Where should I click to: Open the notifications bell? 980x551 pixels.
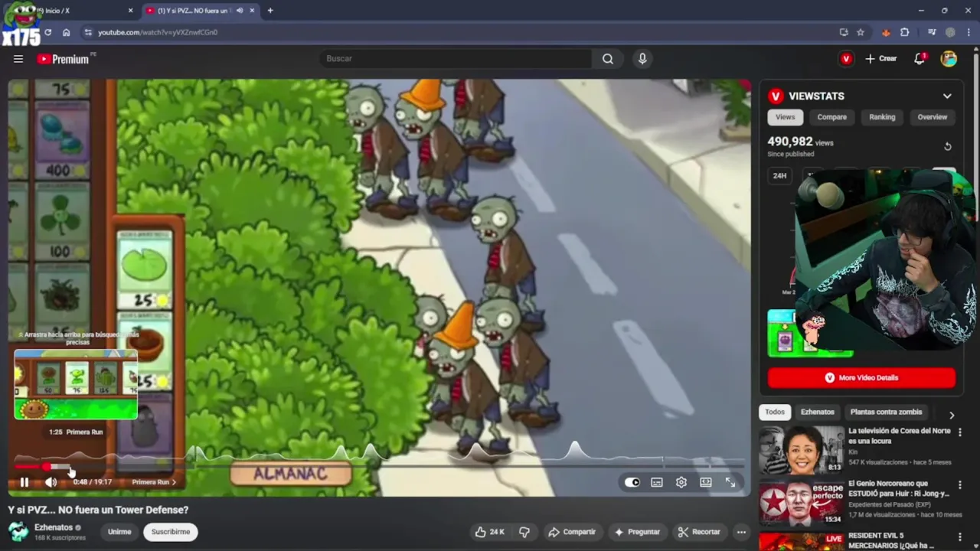click(920, 59)
